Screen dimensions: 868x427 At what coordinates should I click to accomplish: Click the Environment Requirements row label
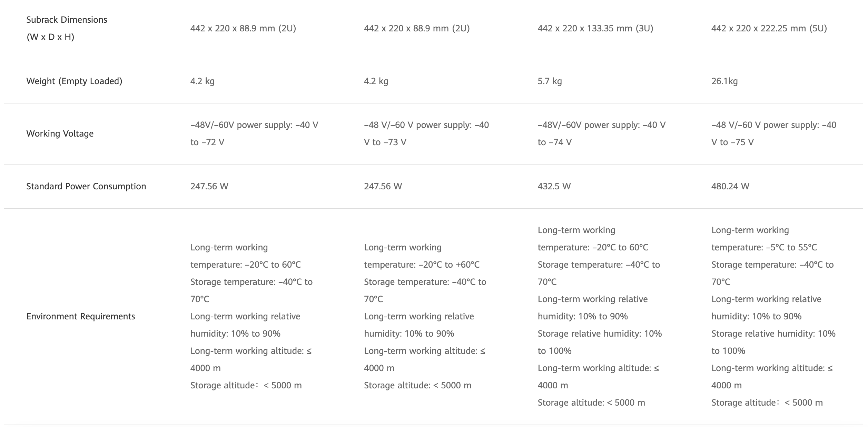tap(80, 316)
